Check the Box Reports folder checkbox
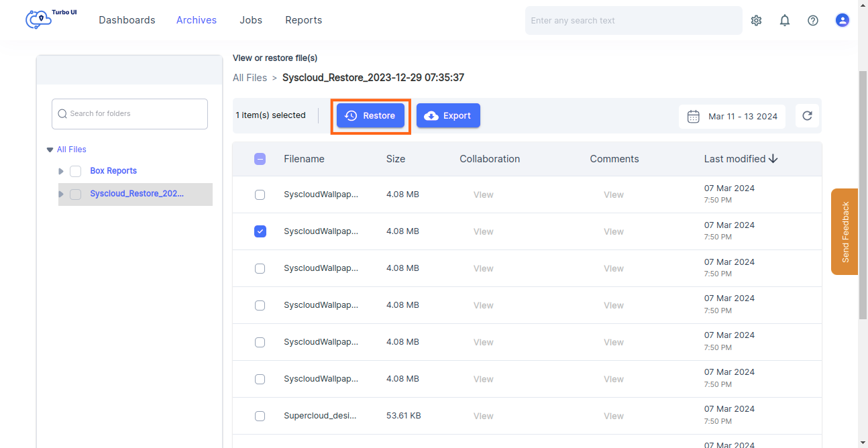This screenshot has width=868, height=448. (x=76, y=171)
